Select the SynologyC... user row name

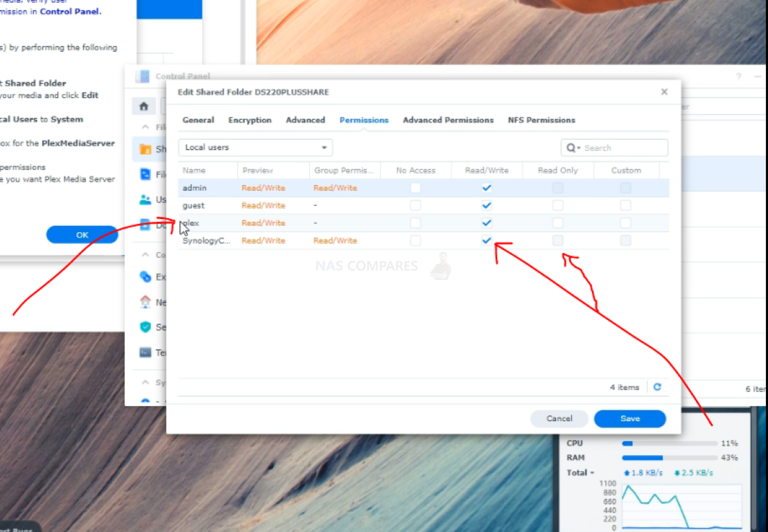click(x=206, y=241)
